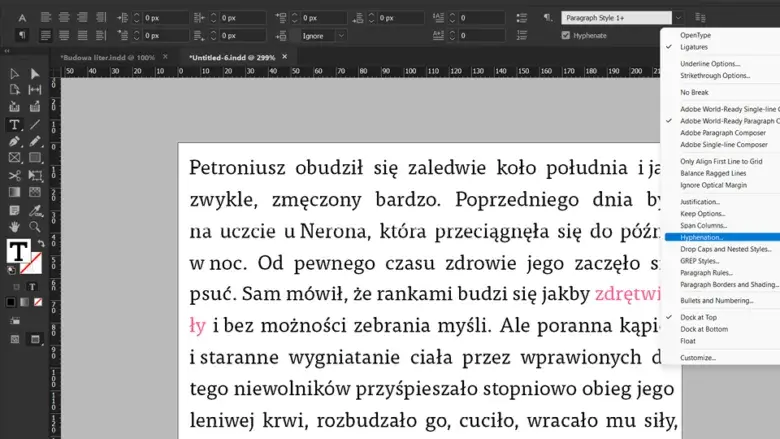Set alignment to Align Right
This screenshot has width=780, height=439.
pyautogui.click(x=83, y=17)
